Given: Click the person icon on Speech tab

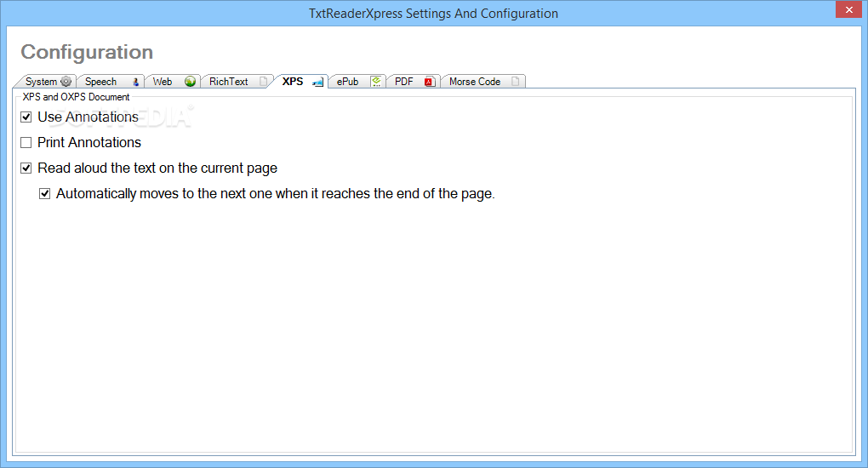Looking at the screenshot, I should tap(135, 82).
